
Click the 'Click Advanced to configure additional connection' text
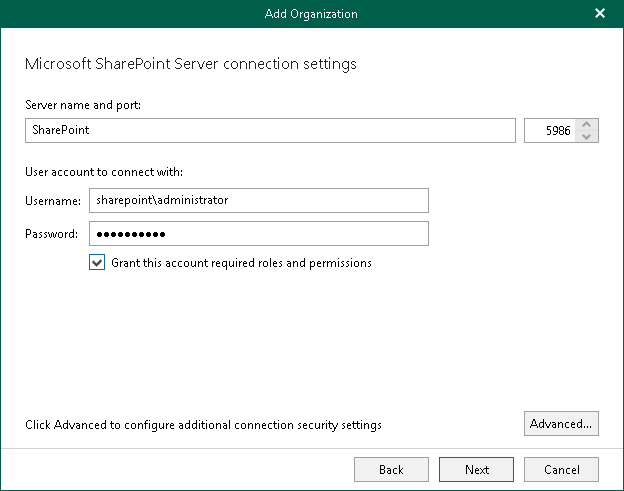(203, 425)
